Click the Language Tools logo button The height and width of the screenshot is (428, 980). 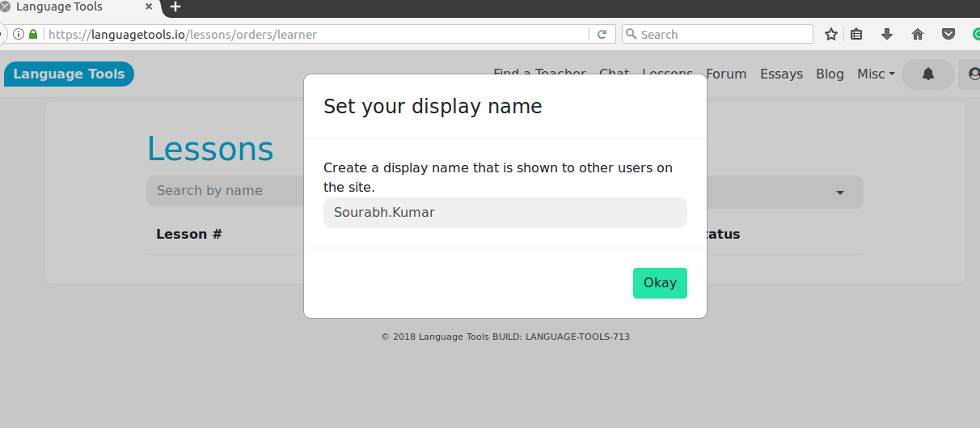pos(69,74)
